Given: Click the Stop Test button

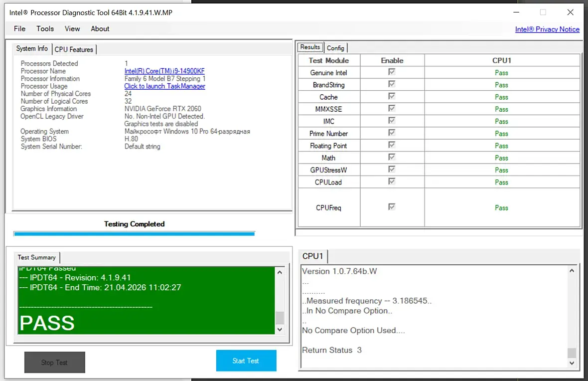Looking at the screenshot, I should point(55,362).
